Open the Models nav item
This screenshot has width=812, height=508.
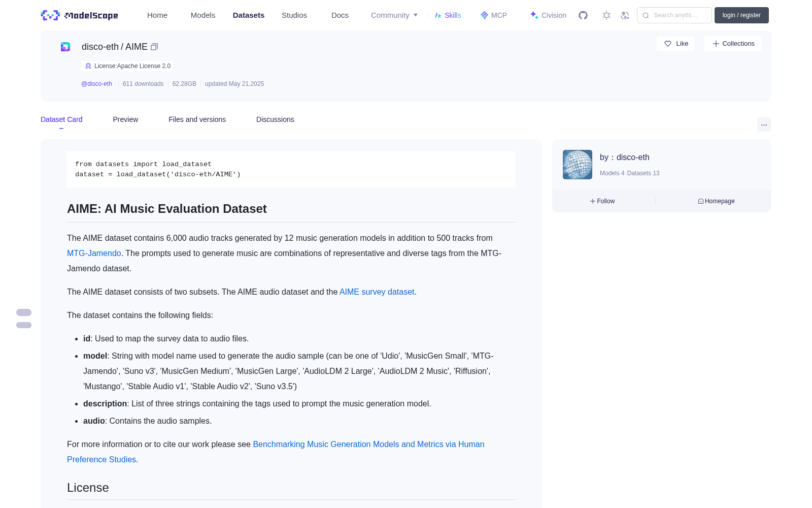(203, 15)
